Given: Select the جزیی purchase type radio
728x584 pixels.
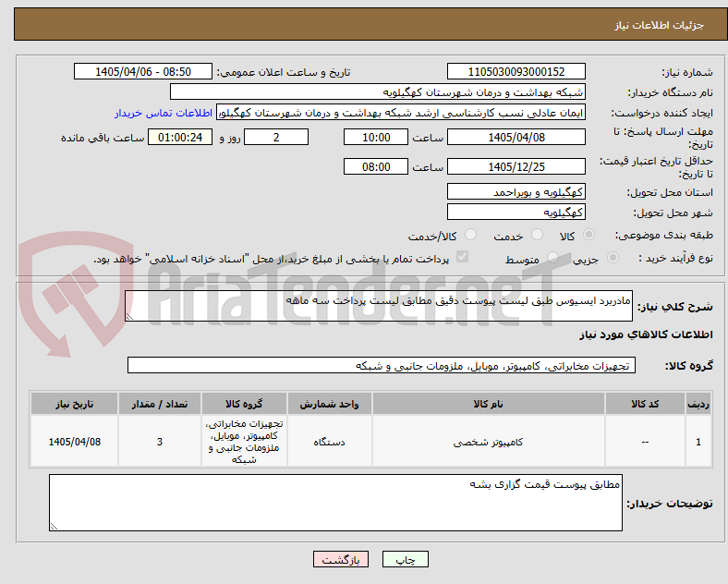Looking at the screenshot, I should click(613, 258).
